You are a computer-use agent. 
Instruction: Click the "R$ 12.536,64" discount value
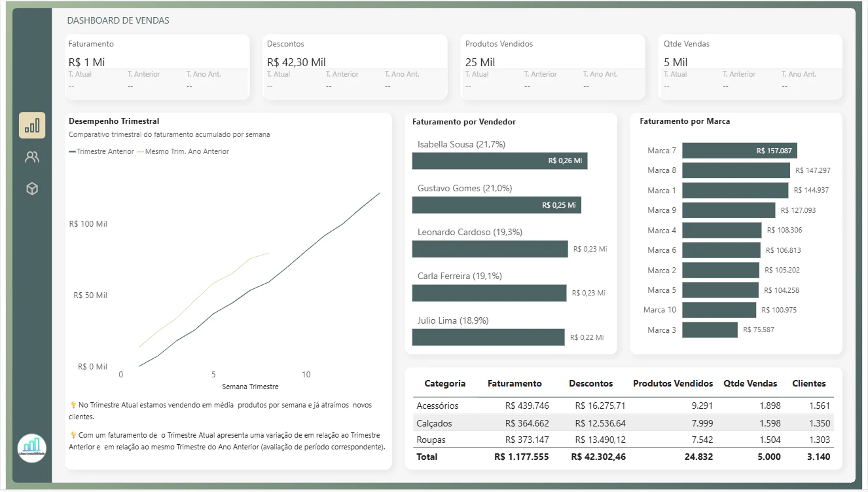pyautogui.click(x=600, y=423)
